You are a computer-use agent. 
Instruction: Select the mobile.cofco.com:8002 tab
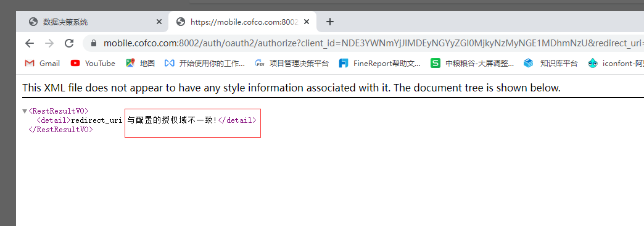pos(242,22)
